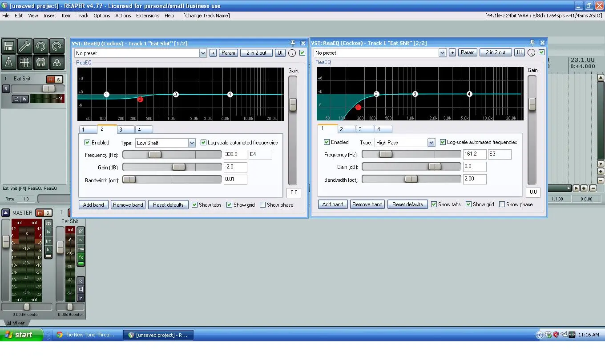Click Reset defaults in first ReaEQ window
Screen dimensions: 605x364
(x=168, y=205)
